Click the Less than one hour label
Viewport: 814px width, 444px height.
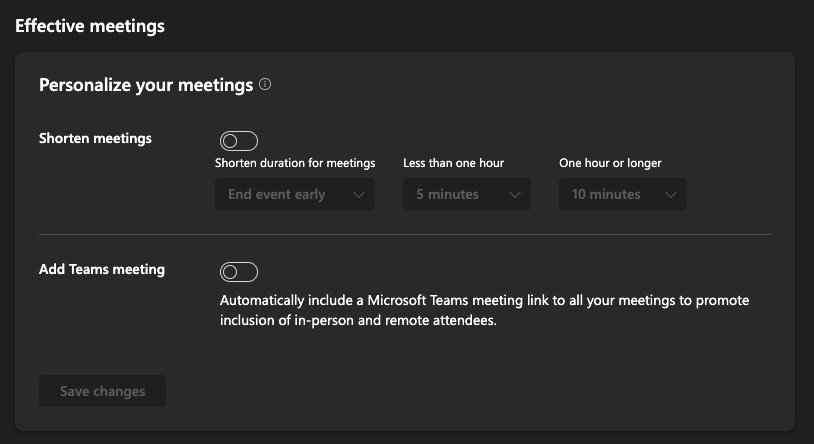point(453,163)
